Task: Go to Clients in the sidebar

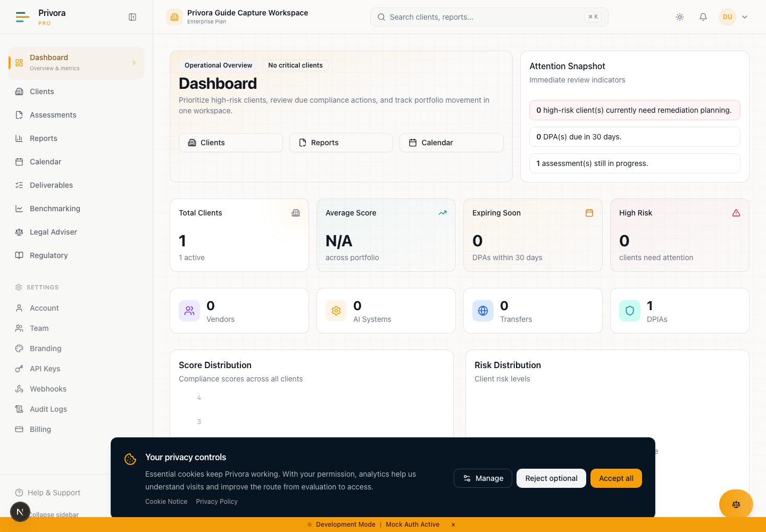Action: (77, 92)
